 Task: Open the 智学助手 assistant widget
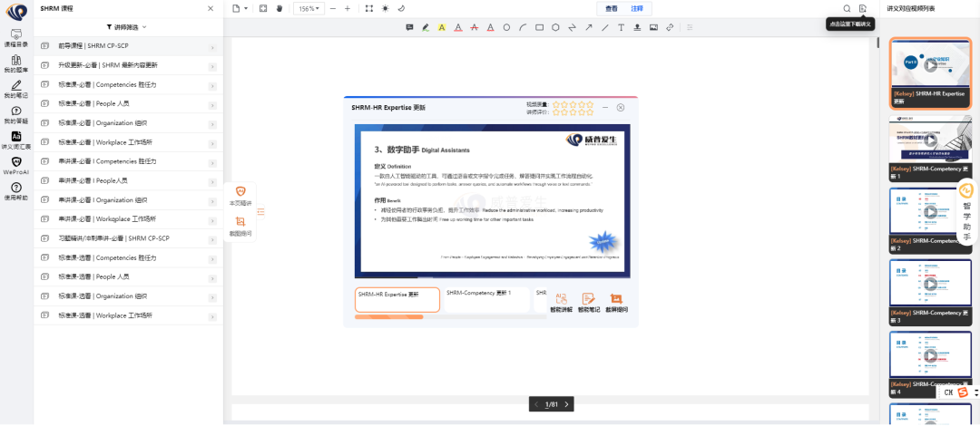click(x=966, y=212)
